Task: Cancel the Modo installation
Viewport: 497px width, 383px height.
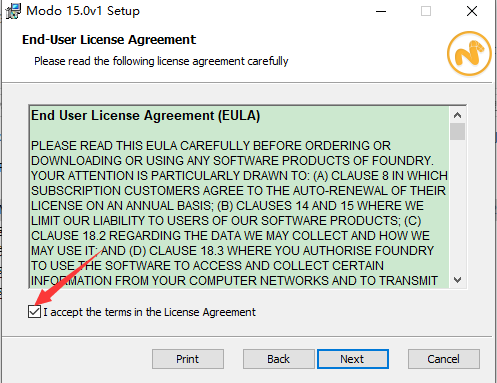Action: point(444,359)
